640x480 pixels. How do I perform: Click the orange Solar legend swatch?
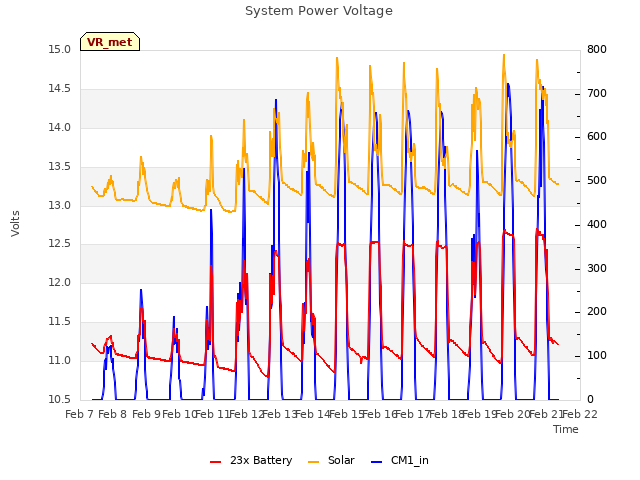(x=313, y=462)
